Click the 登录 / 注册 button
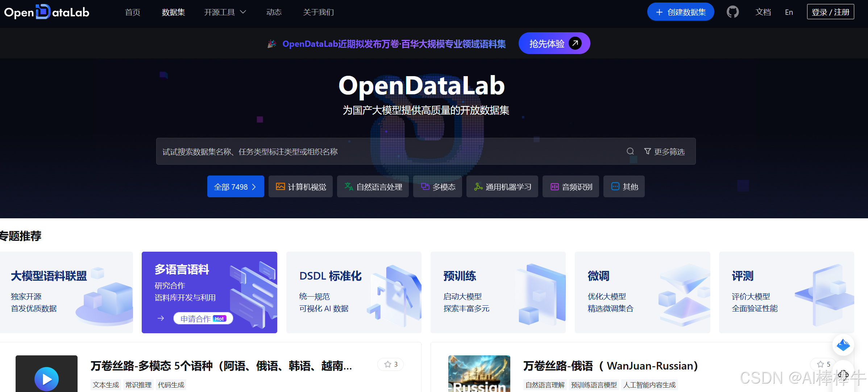The height and width of the screenshot is (392, 868). click(830, 12)
